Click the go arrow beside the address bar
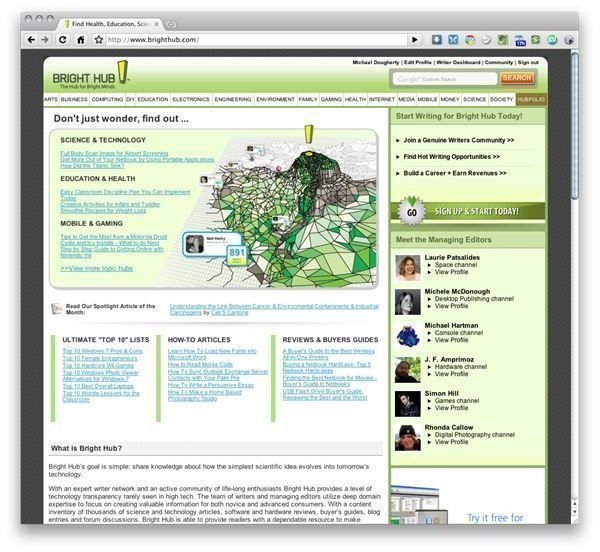Viewport: 600px width, 552px height. [414, 39]
